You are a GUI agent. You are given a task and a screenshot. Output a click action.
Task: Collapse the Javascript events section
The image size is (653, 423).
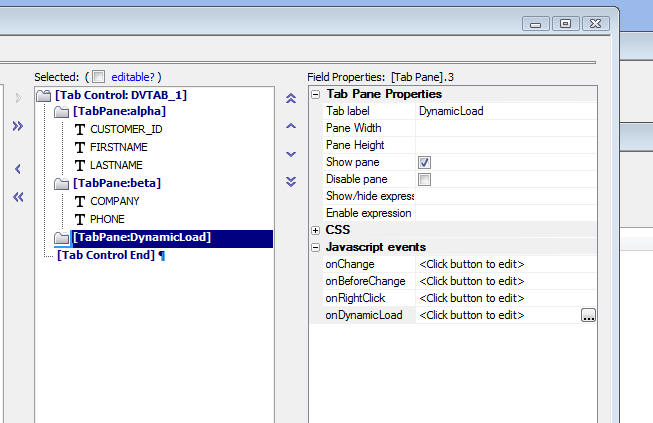pyautogui.click(x=315, y=248)
